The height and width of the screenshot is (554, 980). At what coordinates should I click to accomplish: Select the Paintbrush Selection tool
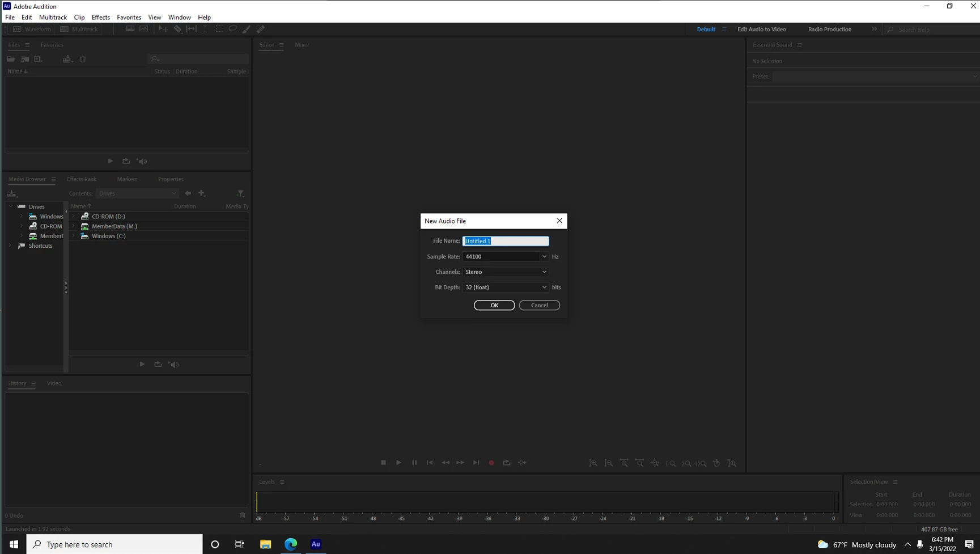coord(247,29)
